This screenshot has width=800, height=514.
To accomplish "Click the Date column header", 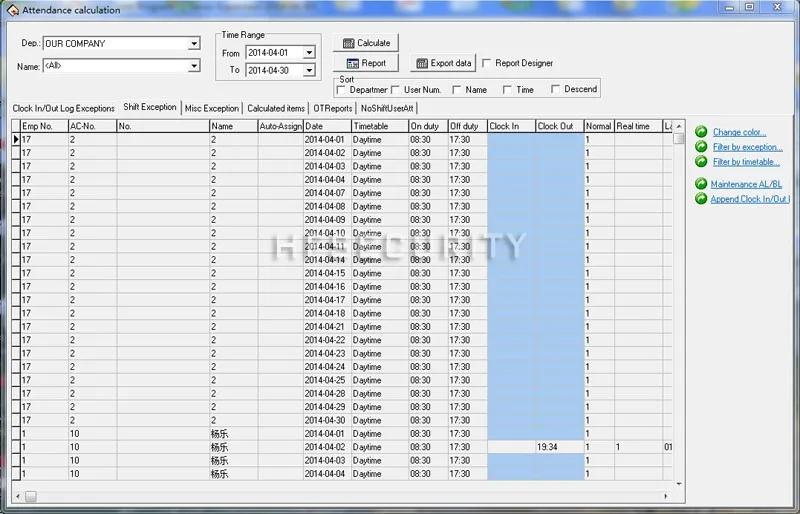I will click(328, 126).
